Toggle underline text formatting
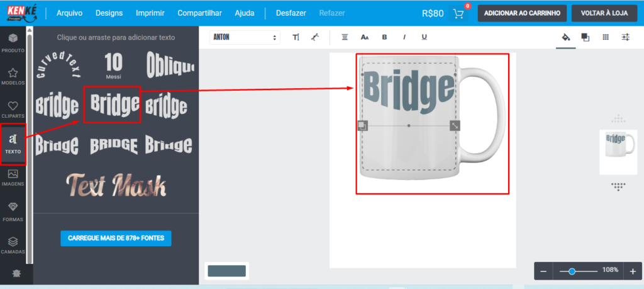The image size is (644, 289). coord(425,37)
